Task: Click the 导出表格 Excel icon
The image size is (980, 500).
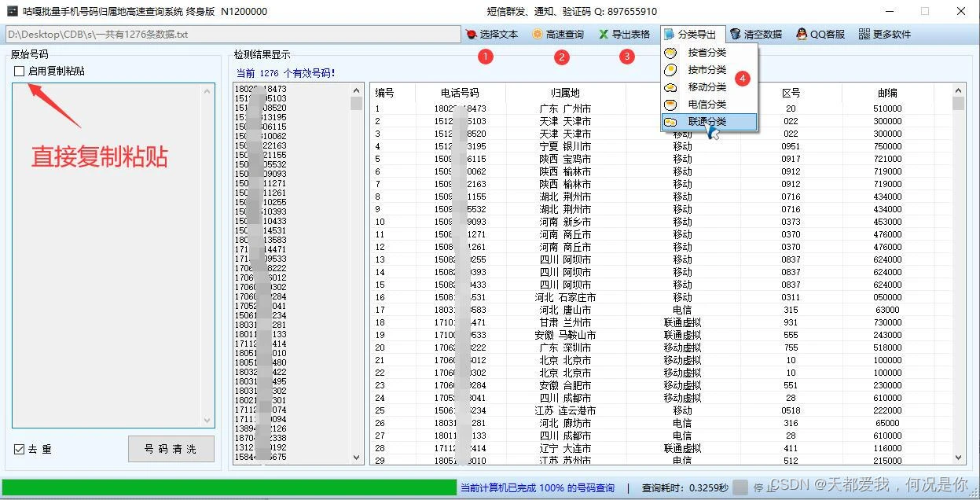Action: pyautogui.click(x=604, y=35)
